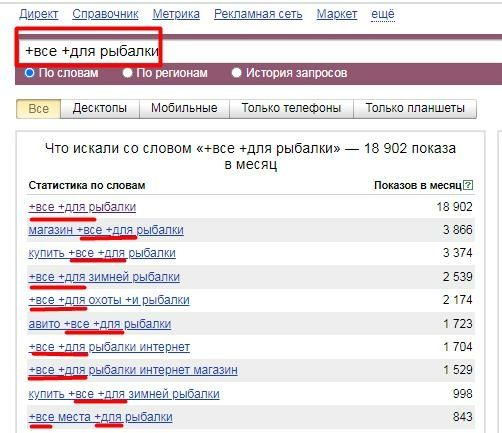Screen dimensions: 502x433
Task: Select the История запросов radio button
Action: [x=236, y=73]
